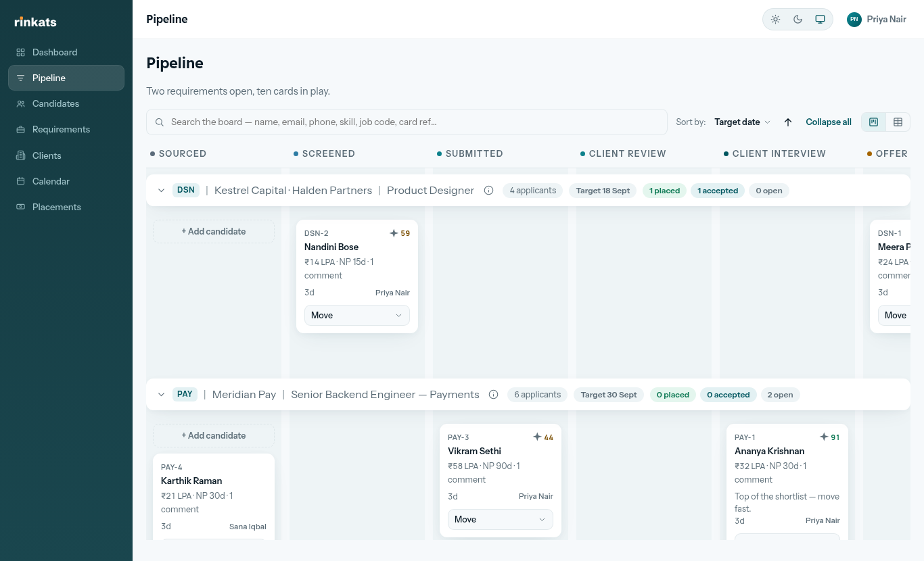Open Priya Nair account menu
924x561 pixels.
(x=877, y=20)
